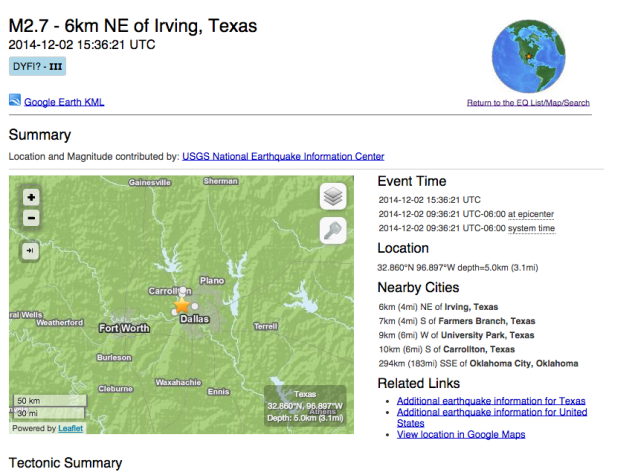Open the Google Earth KML link
This screenshot has height=475, width=635.
(x=64, y=102)
